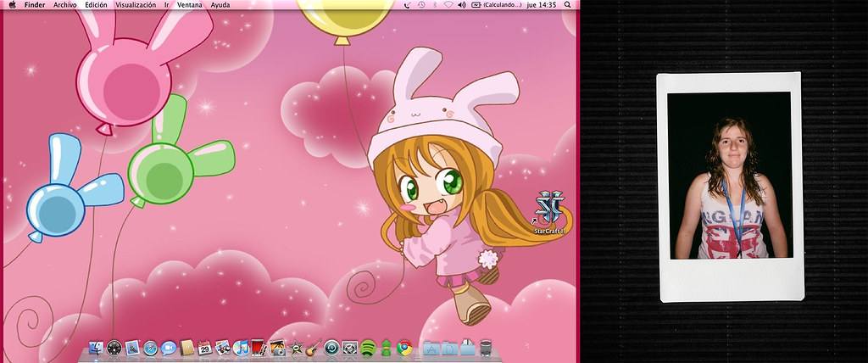Viewport: 868px width, 363px height.
Task: Open the Visualización menu
Action: point(136,4)
